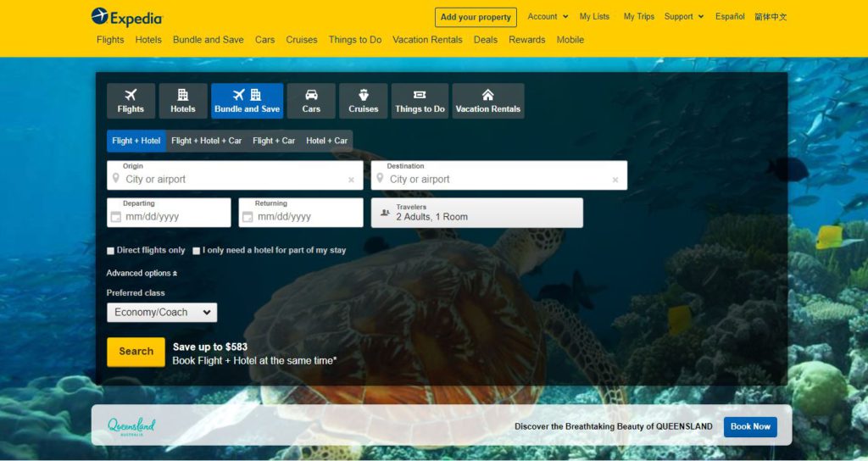Click the 'Save up to $583' text
The width and height of the screenshot is (868, 461).
click(x=210, y=347)
